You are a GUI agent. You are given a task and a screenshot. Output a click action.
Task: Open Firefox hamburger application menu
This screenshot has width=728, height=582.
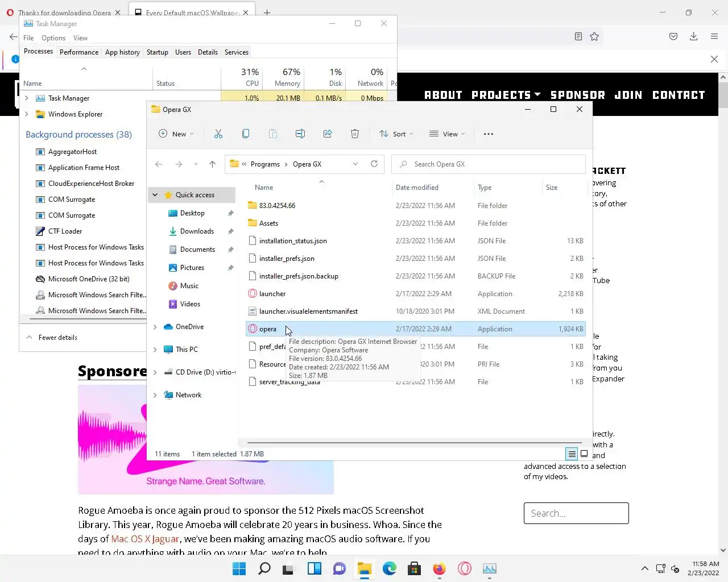[x=714, y=36]
